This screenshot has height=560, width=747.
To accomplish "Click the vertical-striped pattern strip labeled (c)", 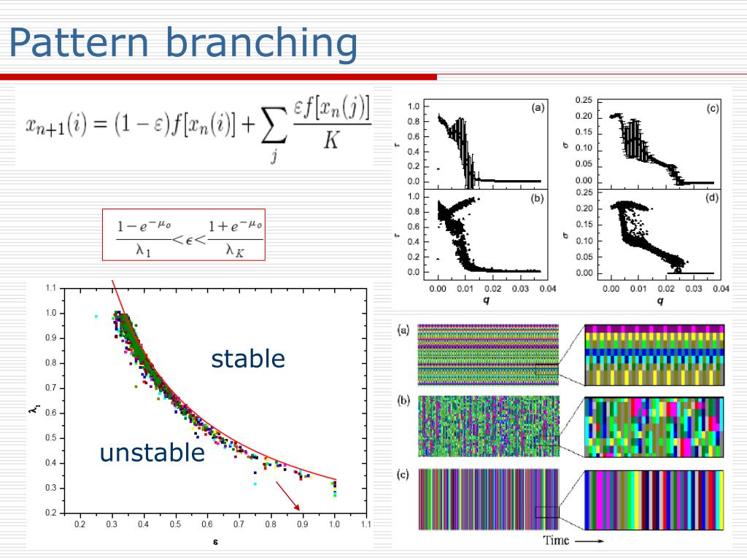I will [x=488, y=499].
